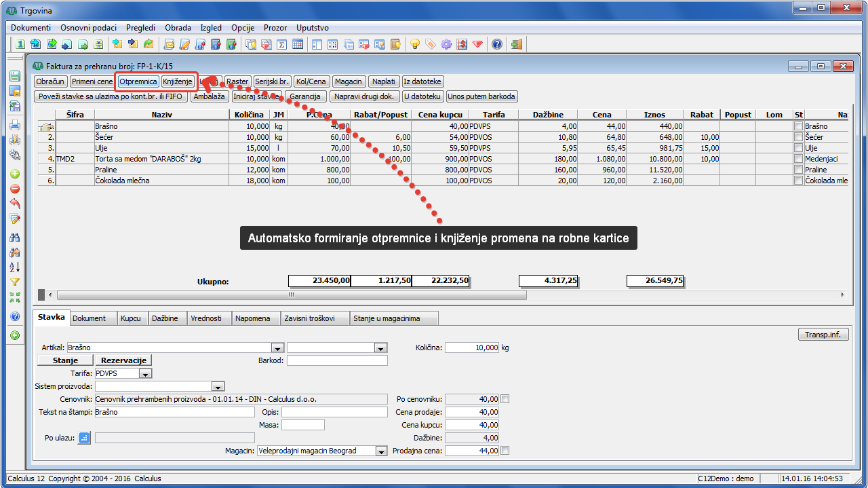Image resolution: width=868 pixels, height=488 pixels.
Task: Click the sigma sum toolbar icon
Action: click(x=282, y=45)
